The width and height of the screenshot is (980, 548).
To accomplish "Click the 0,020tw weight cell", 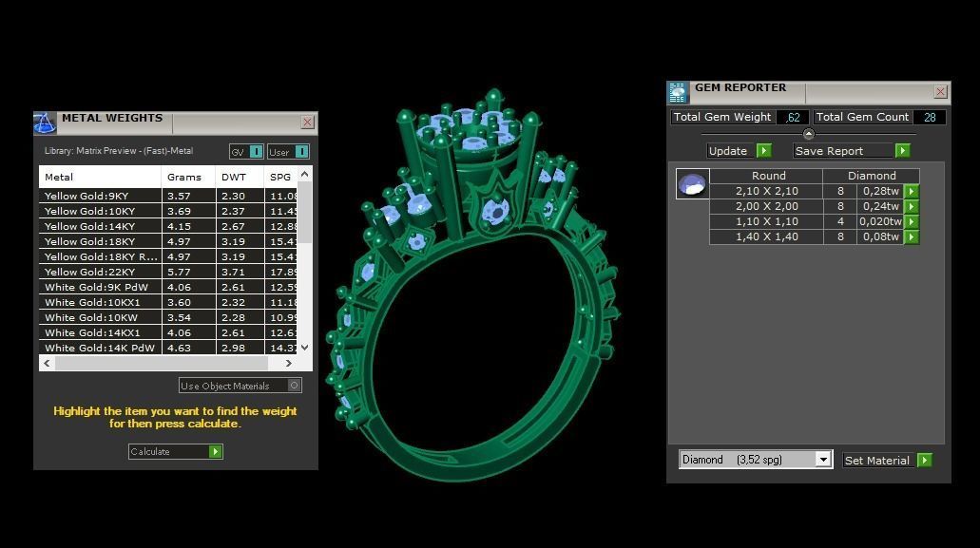I will tap(880, 221).
